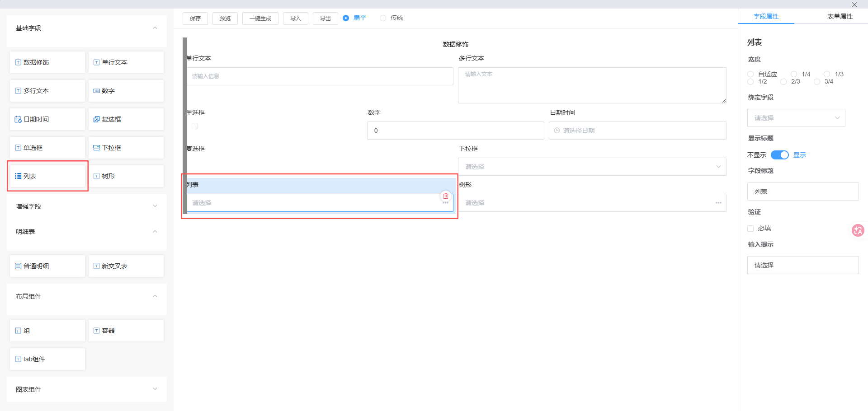Switch to the 表单属性 tab
This screenshot has height=411, width=868.
click(840, 16)
